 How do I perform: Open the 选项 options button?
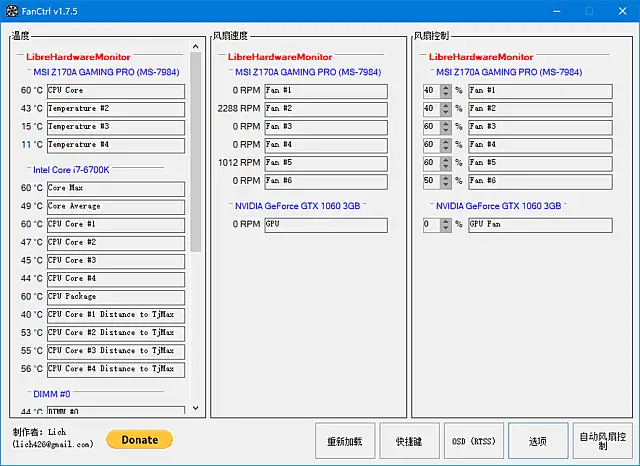538,440
